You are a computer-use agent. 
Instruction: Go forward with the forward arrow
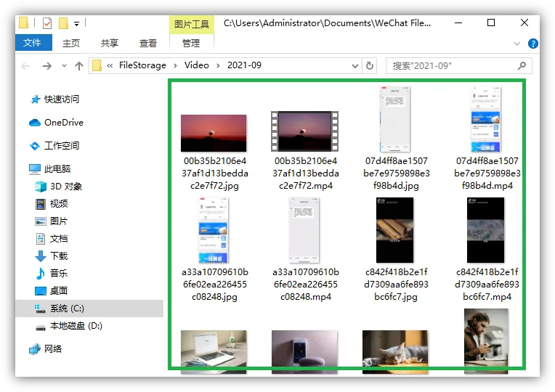46,66
